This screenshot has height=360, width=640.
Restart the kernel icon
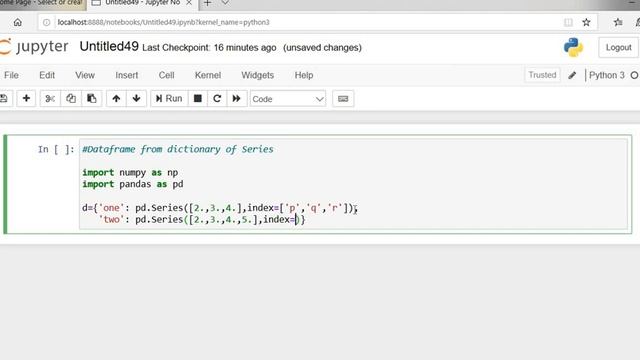pyautogui.click(x=217, y=98)
